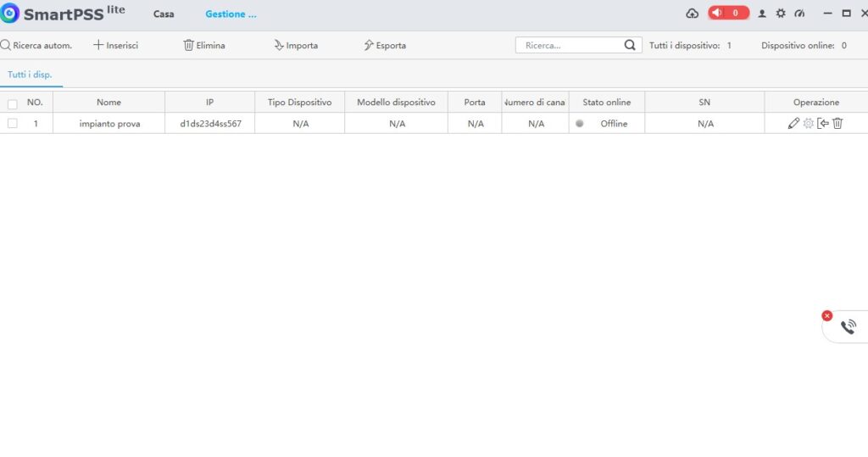The image size is (868, 457).
Task: Click the Esporta button
Action: (x=384, y=46)
